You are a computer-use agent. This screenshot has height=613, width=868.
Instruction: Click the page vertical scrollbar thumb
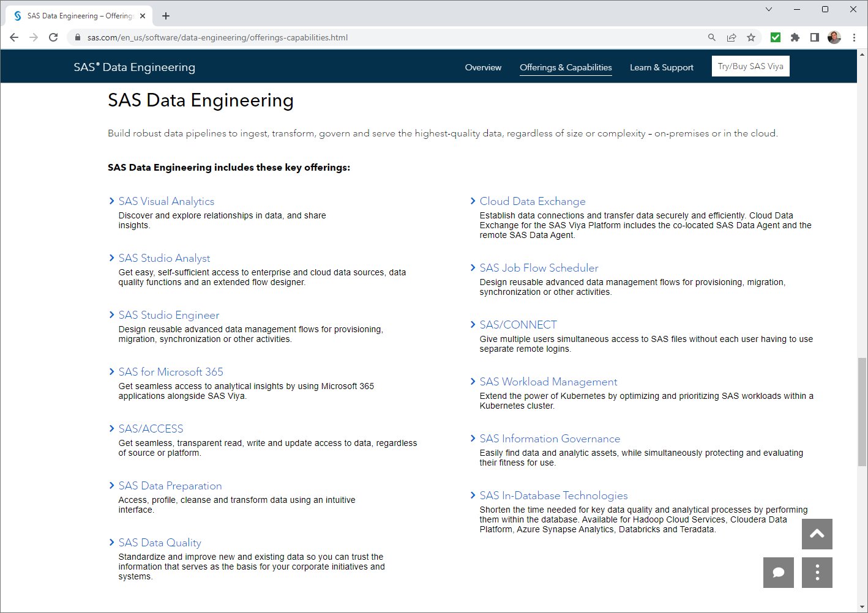pos(862,412)
